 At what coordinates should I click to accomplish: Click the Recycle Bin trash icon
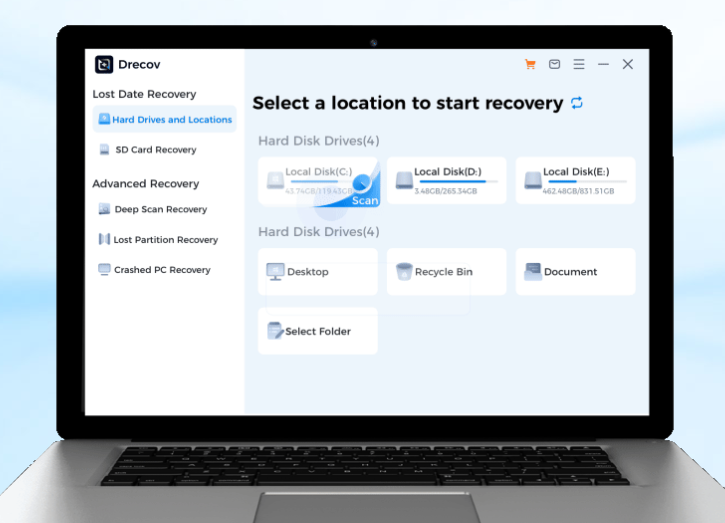404,272
